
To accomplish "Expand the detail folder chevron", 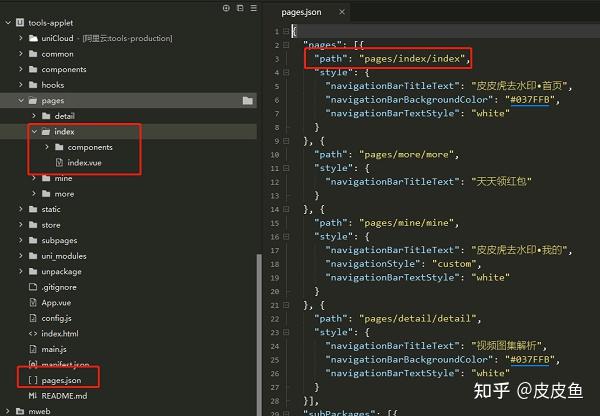I will 34,116.
